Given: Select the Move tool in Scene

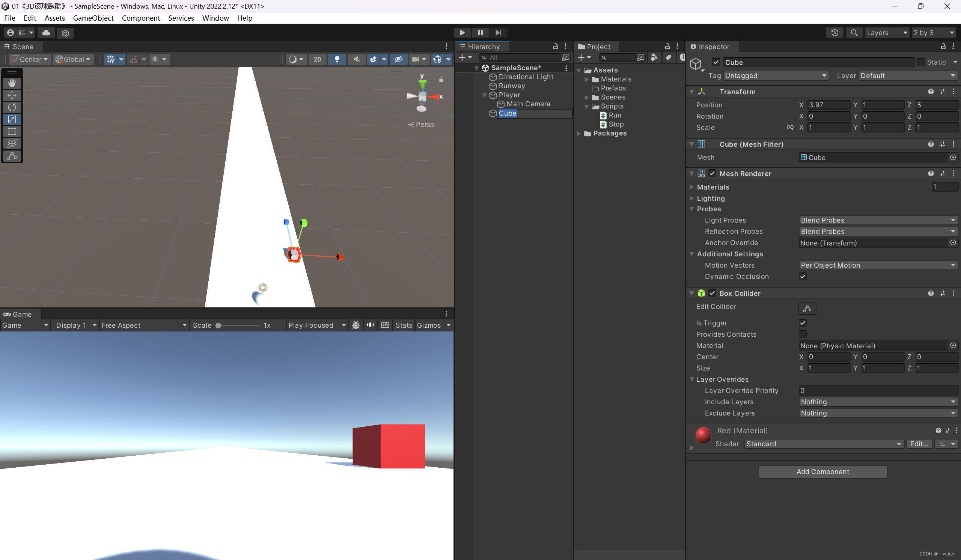Looking at the screenshot, I should 12,95.
